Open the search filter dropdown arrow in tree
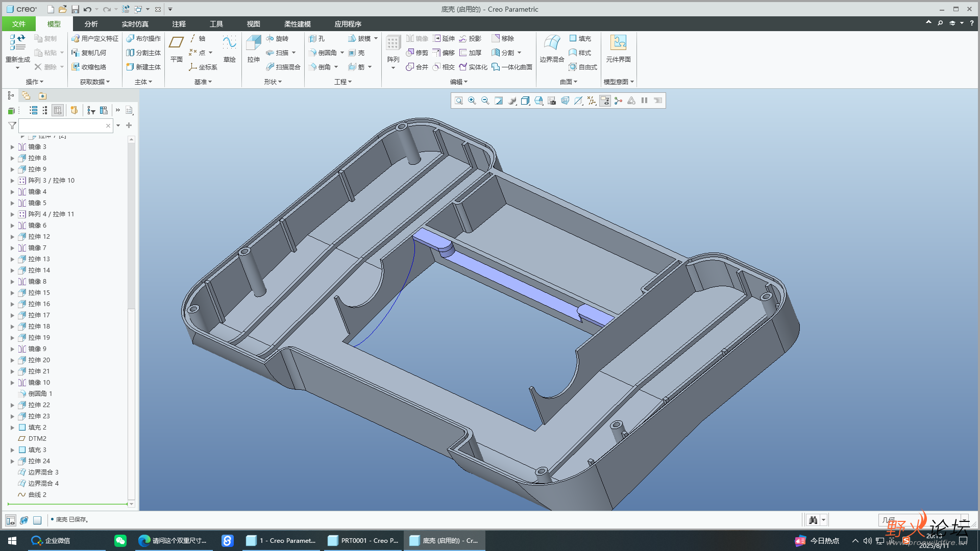Viewport: 980px width, 551px height. pos(118,126)
